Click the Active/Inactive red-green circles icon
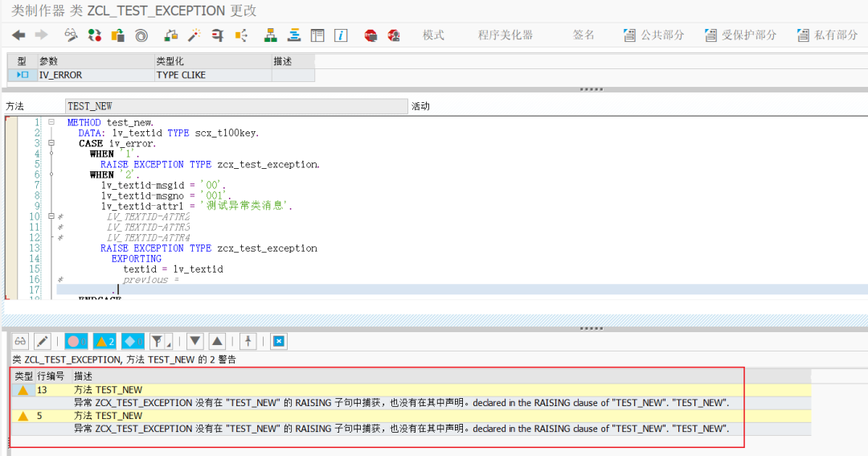 click(x=95, y=35)
